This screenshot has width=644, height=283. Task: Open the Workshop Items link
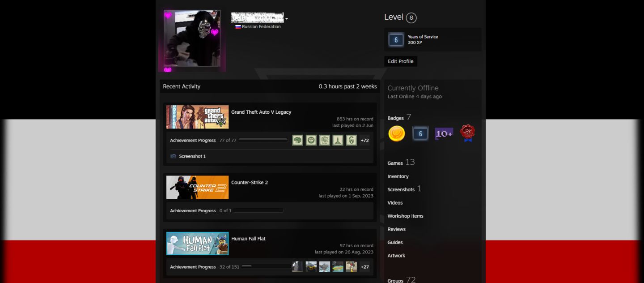(405, 216)
